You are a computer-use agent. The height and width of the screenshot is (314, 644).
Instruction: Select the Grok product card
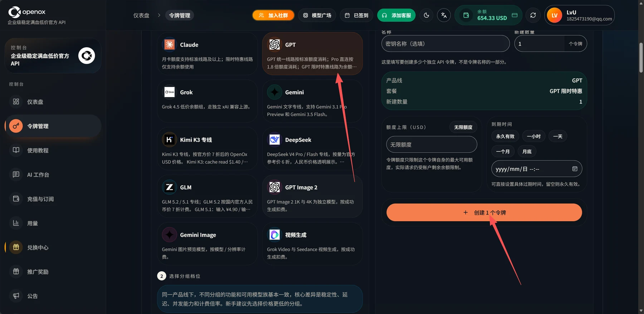[208, 101]
